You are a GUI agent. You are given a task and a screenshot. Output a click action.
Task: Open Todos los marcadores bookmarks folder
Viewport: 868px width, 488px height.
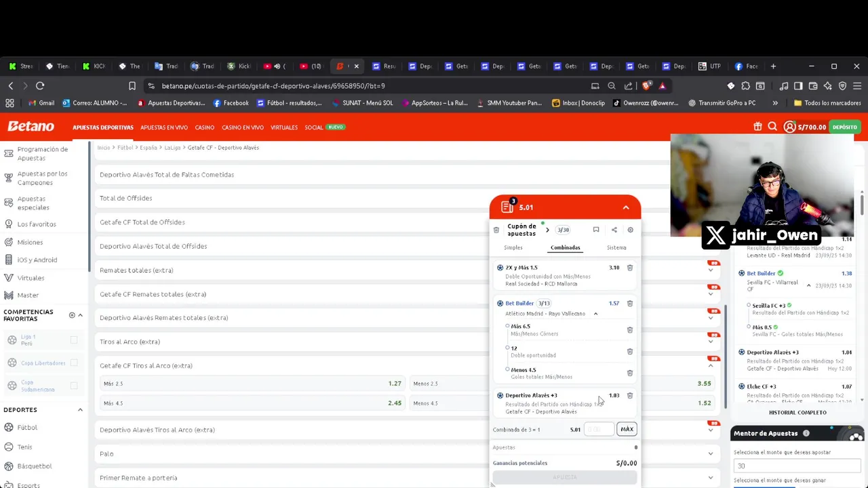coord(827,103)
